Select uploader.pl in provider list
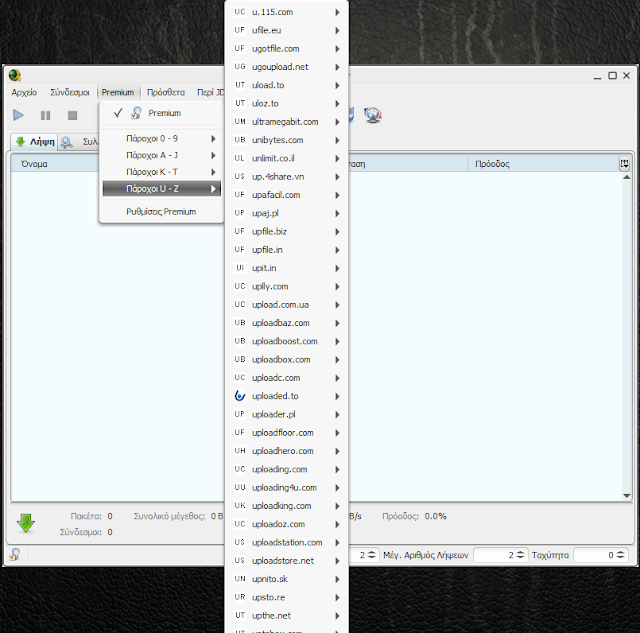This screenshot has width=640, height=633. (287, 415)
